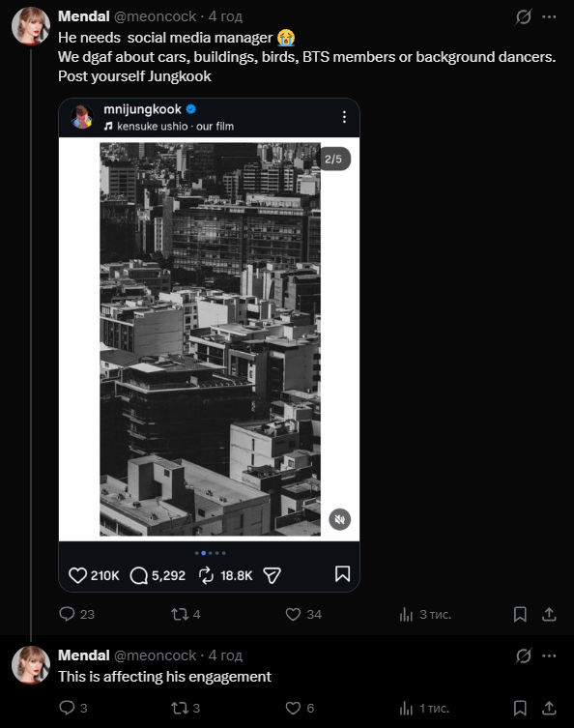Reply to 'This is affecting his engagement'
Viewport: 574px width, 728px height.
click(x=67, y=708)
